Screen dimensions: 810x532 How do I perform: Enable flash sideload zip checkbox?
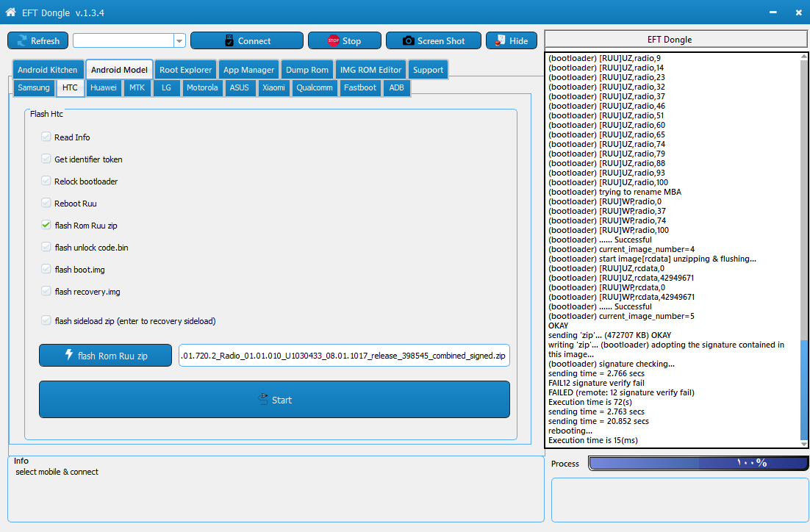click(x=46, y=321)
